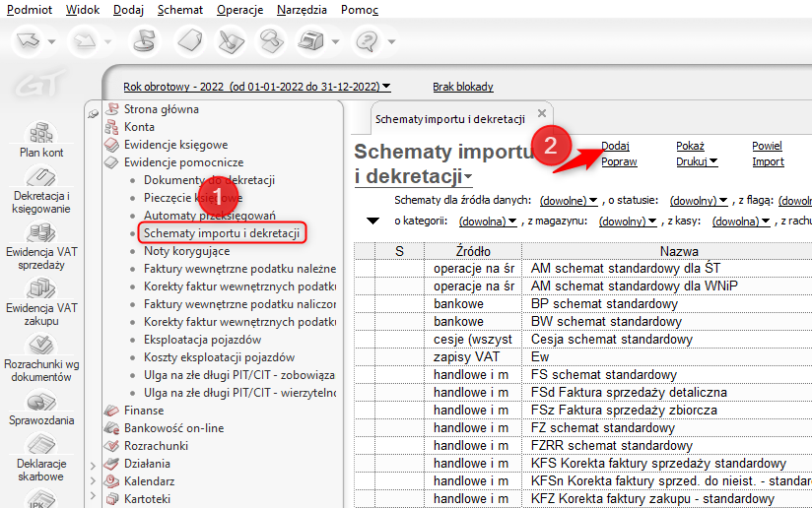Click the Powiel link
Image resolution: width=812 pixels, height=508 pixels.
click(x=767, y=147)
